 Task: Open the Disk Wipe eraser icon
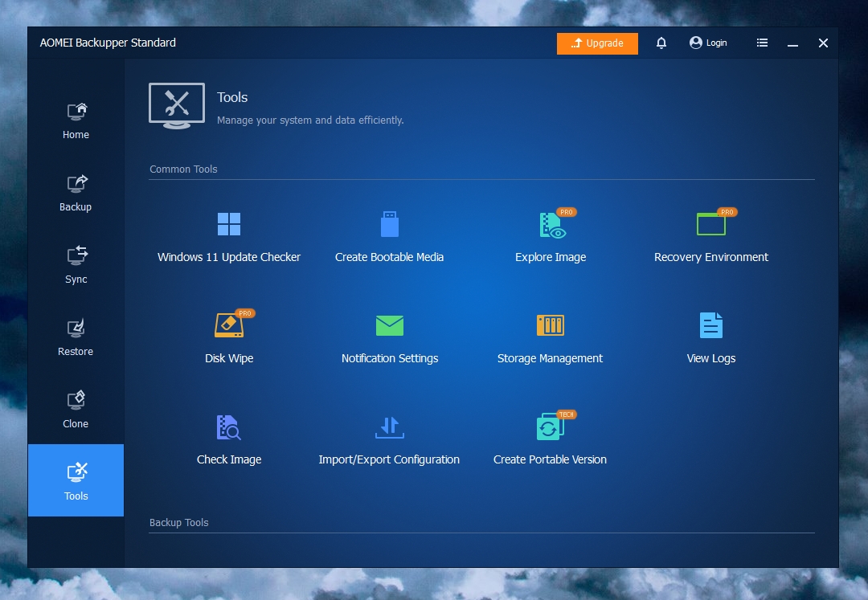pyautogui.click(x=228, y=325)
